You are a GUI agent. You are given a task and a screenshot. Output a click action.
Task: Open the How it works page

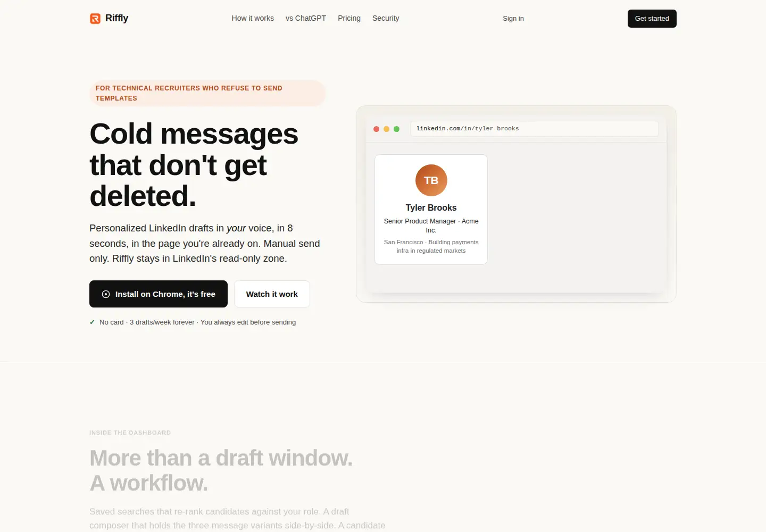coord(253,18)
